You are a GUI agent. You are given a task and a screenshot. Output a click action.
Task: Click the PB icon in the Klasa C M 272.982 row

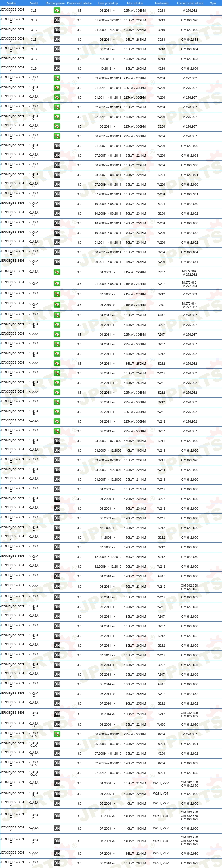pos(57,78)
